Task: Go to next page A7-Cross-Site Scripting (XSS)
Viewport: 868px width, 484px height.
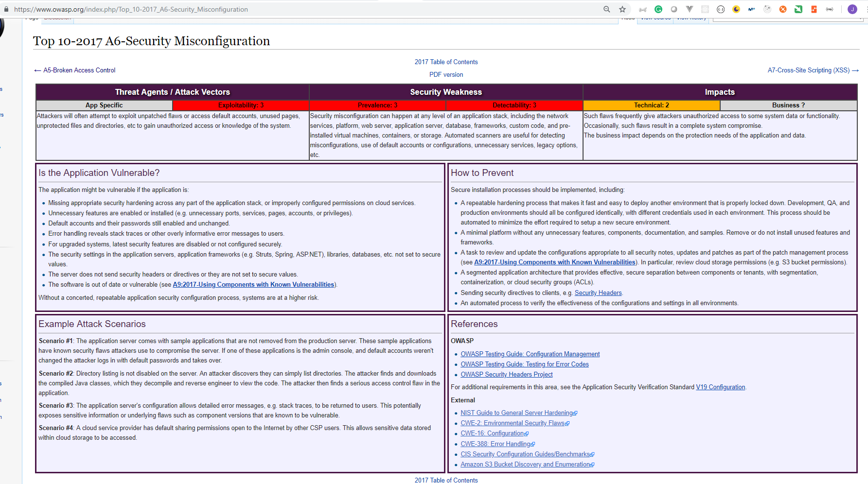Action: [x=809, y=70]
